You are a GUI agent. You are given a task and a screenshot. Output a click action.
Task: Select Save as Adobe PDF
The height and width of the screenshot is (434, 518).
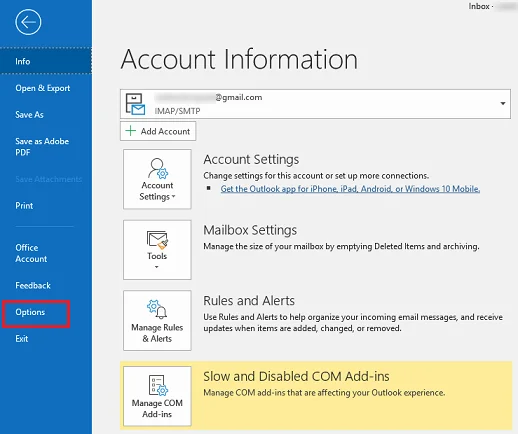pos(42,147)
